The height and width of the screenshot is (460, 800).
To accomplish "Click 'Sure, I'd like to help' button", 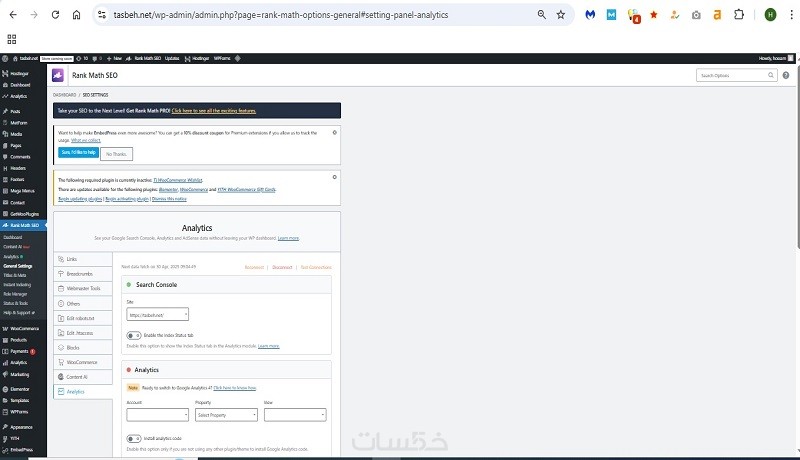I will pos(79,152).
